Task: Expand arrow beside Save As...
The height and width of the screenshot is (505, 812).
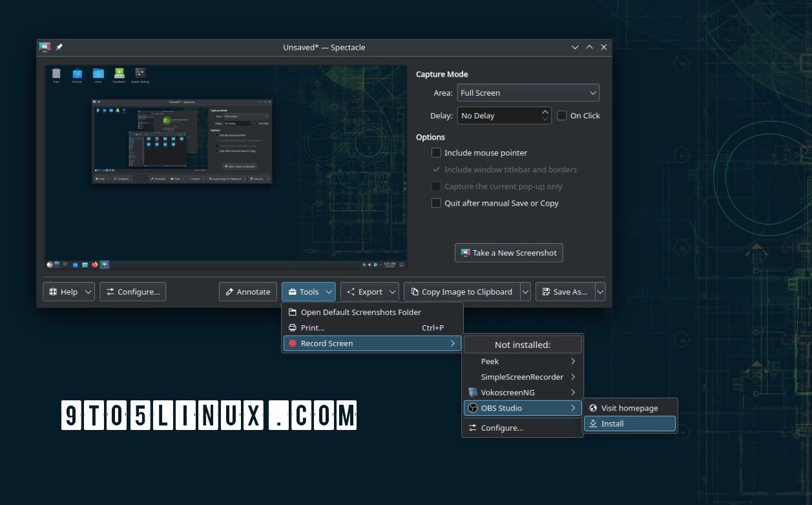Action: point(601,292)
